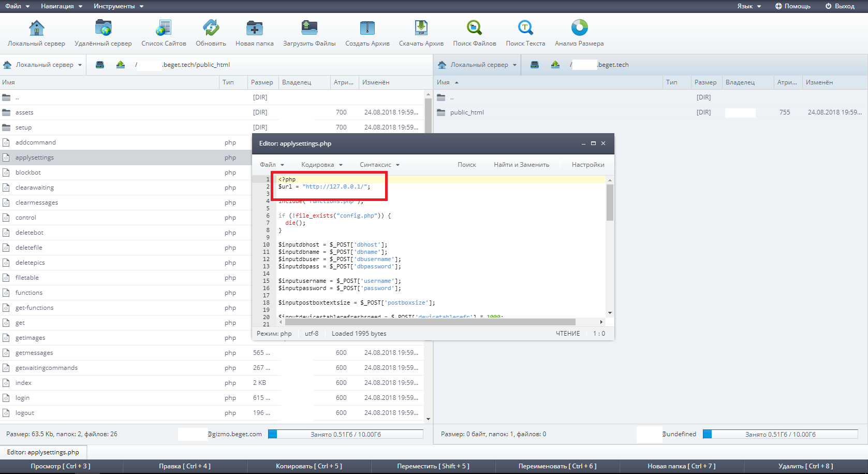The width and height of the screenshot is (868, 474).
Task: Click Найти и Заменить in the editor
Action: point(521,165)
